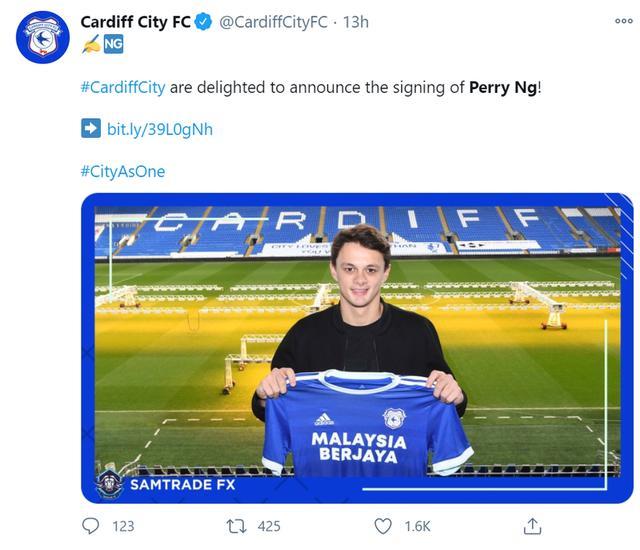Like the tweet with the heart icon
The height and width of the screenshot is (550, 640).
coord(382,525)
